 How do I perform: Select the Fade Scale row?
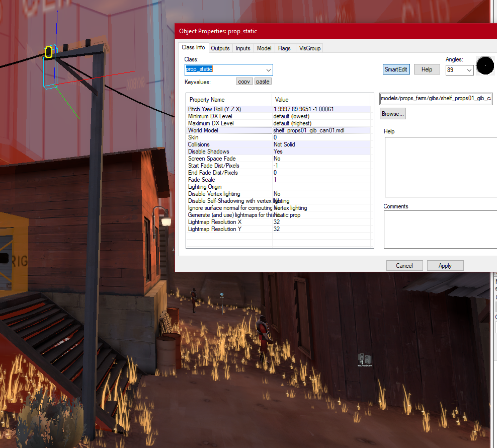coord(278,180)
